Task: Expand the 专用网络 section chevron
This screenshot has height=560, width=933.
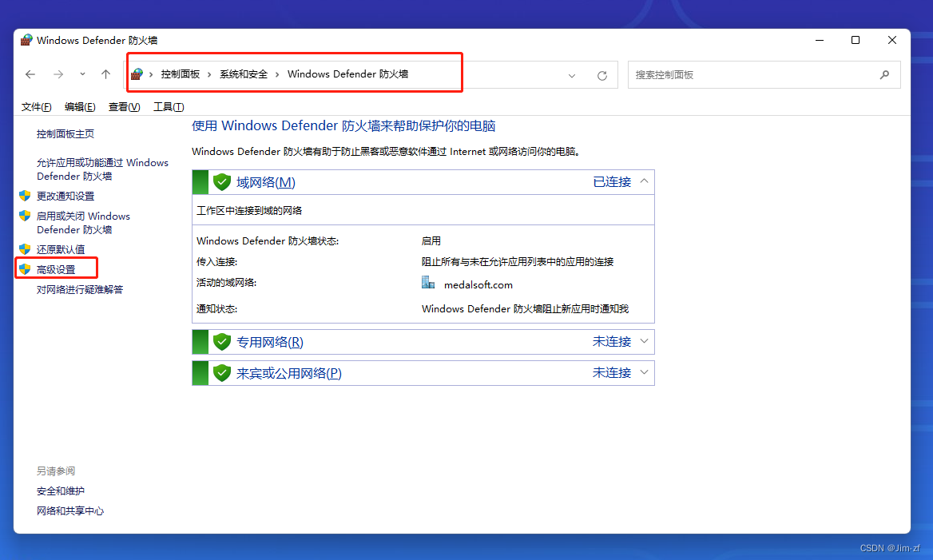Action: pyautogui.click(x=644, y=342)
